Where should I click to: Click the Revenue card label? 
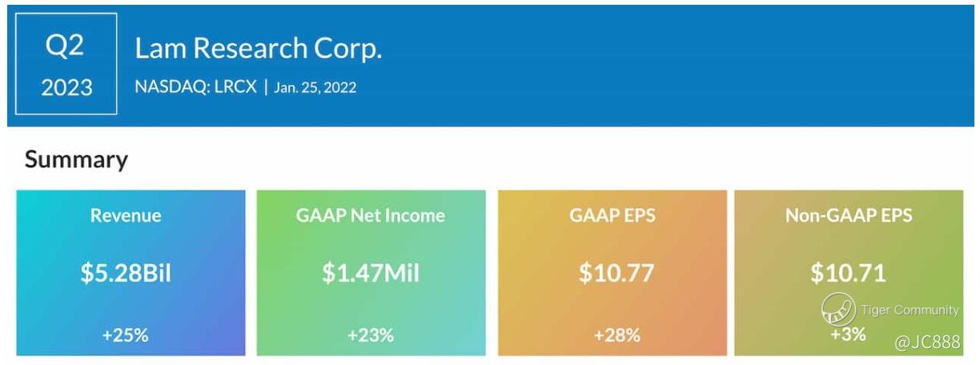click(x=126, y=215)
